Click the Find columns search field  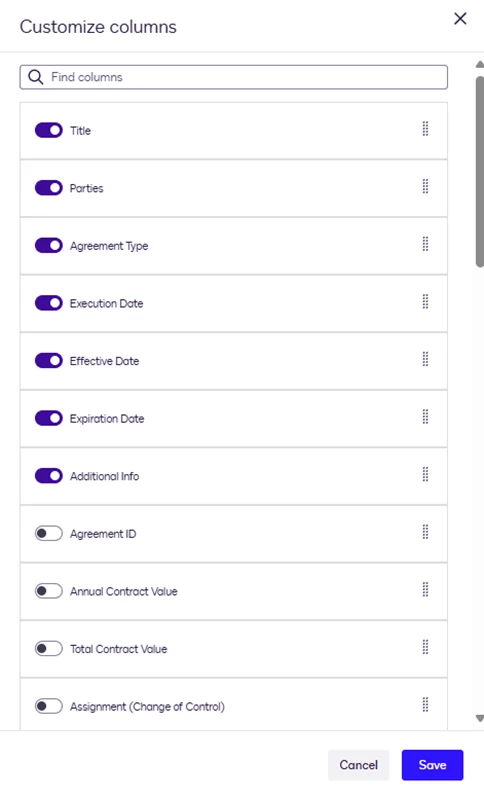(x=234, y=77)
